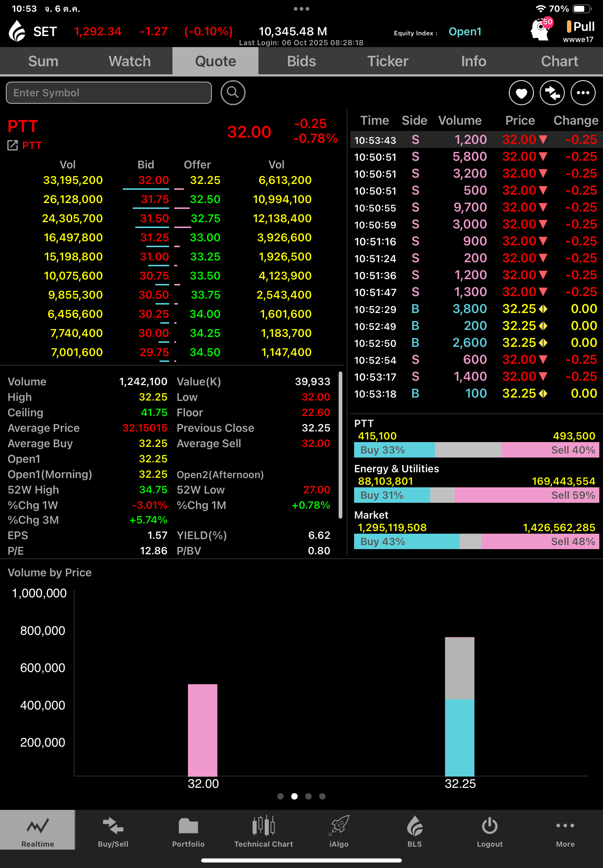Focus the Enter Symbol input field
The height and width of the screenshot is (868, 603).
click(x=109, y=93)
